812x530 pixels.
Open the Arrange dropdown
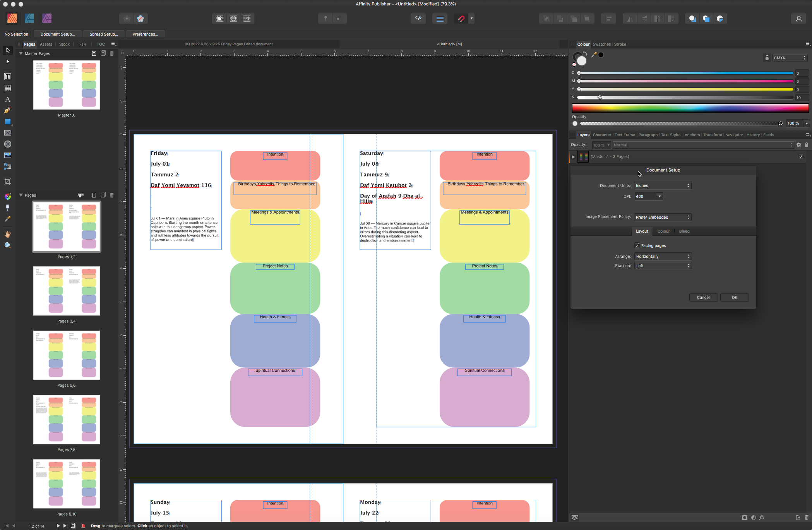pyautogui.click(x=663, y=257)
